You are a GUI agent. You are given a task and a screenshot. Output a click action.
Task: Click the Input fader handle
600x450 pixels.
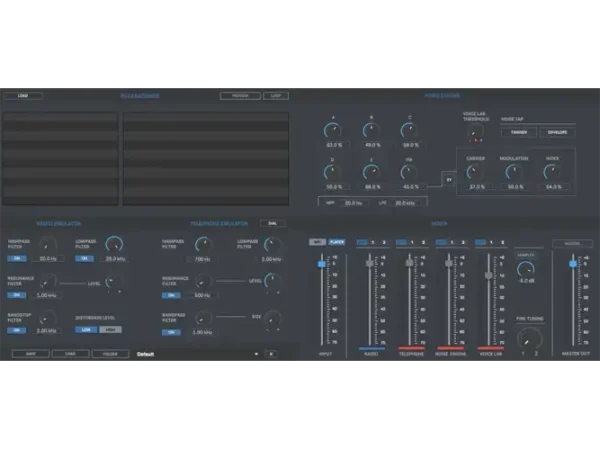point(322,264)
